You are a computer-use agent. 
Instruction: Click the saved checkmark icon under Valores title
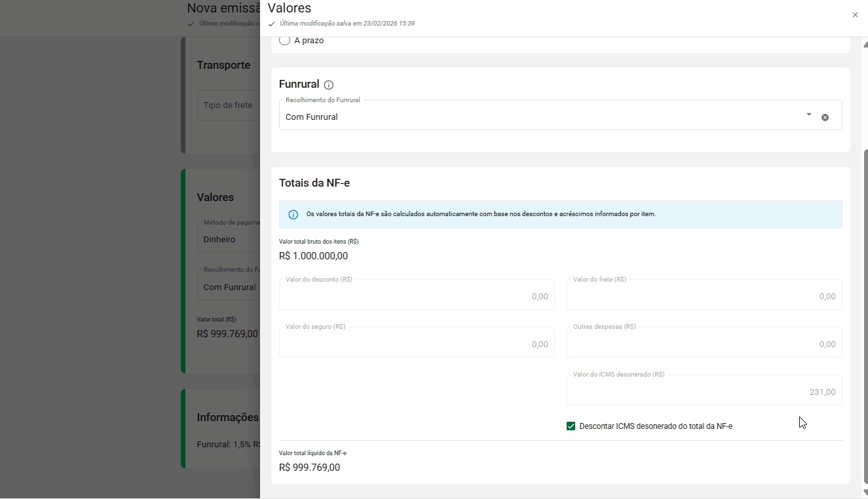tap(272, 24)
